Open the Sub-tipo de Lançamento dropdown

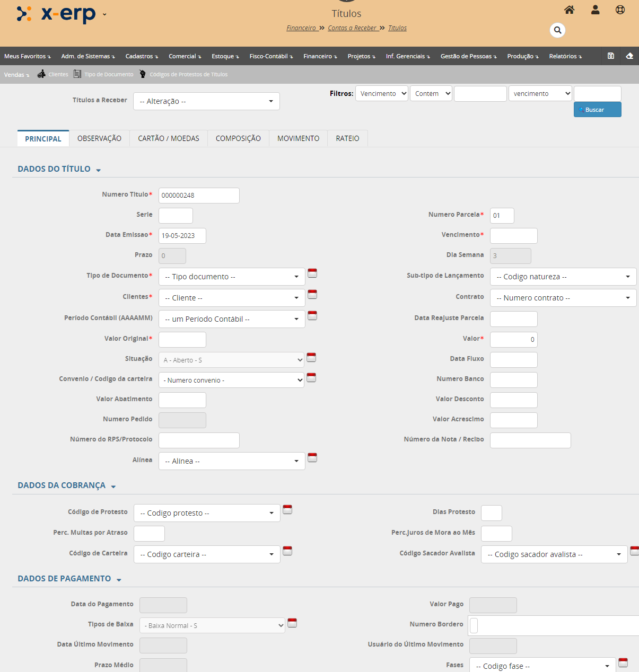563,277
